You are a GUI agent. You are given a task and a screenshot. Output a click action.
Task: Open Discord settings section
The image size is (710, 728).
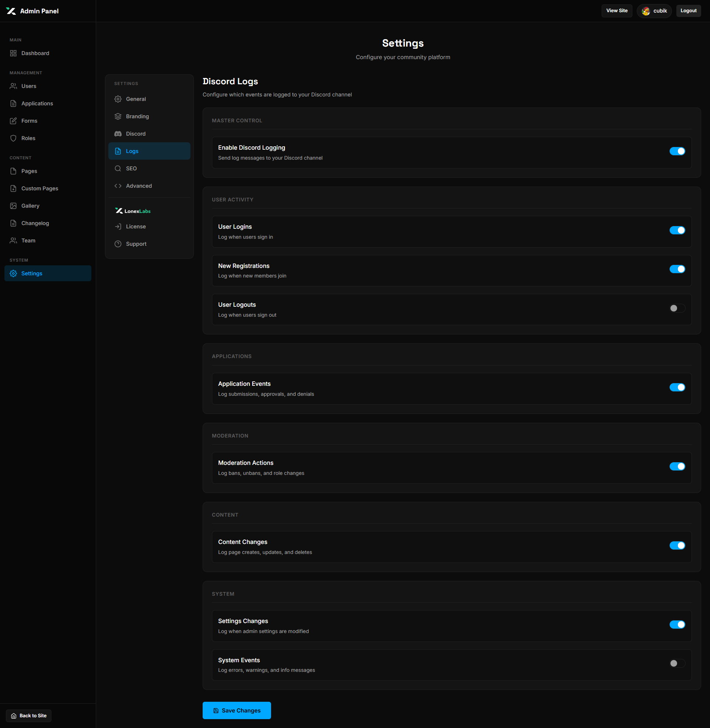149,134
